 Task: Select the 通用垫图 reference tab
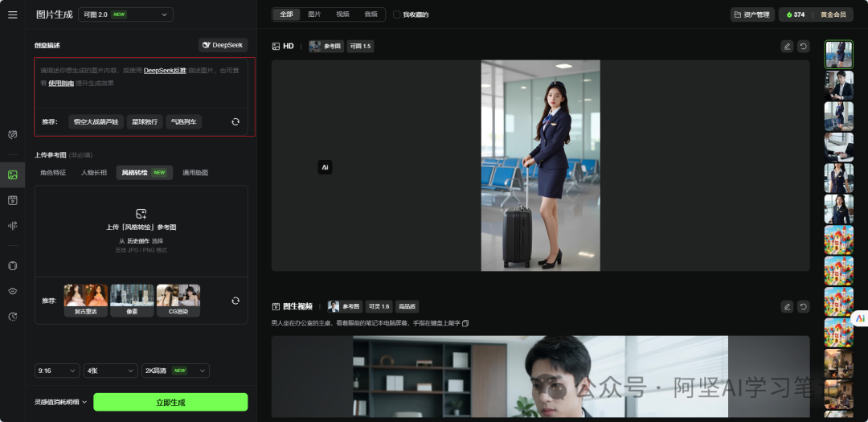point(195,173)
